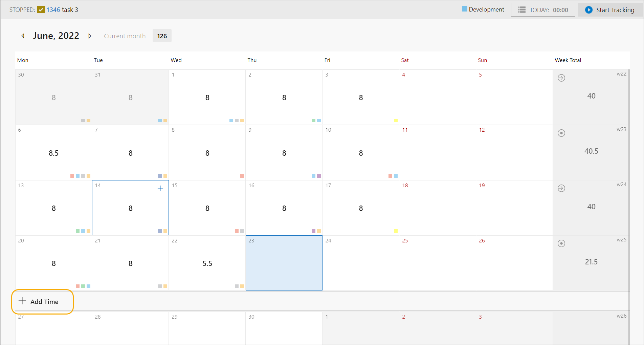
Task: Click yellow project swatch on June 3
Action: [x=396, y=121]
